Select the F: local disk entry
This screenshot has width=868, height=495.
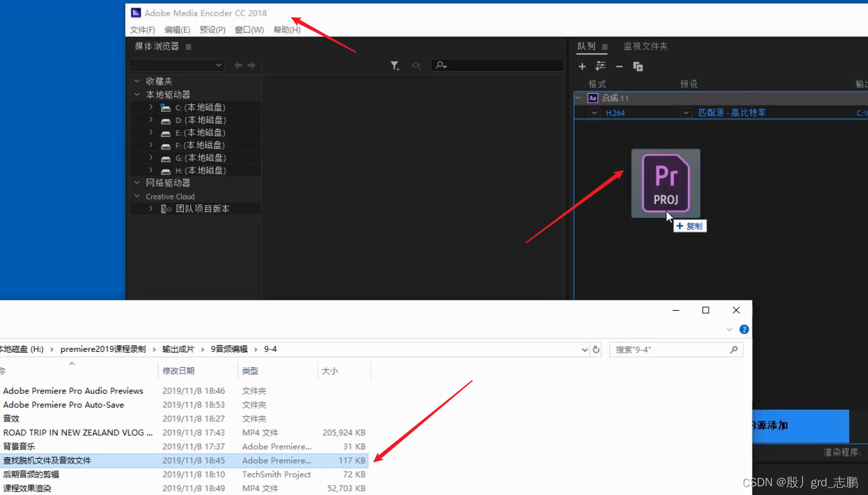pos(200,146)
